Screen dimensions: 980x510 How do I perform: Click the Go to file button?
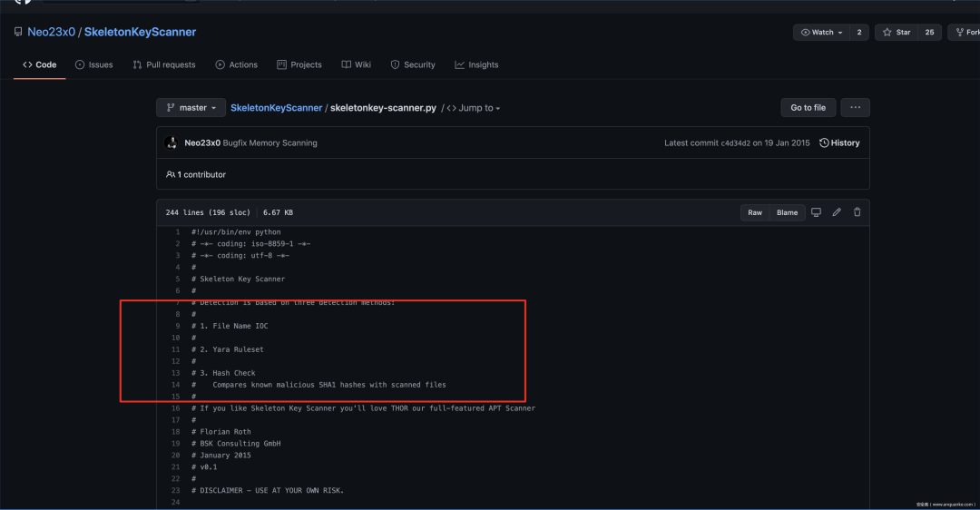pos(808,107)
